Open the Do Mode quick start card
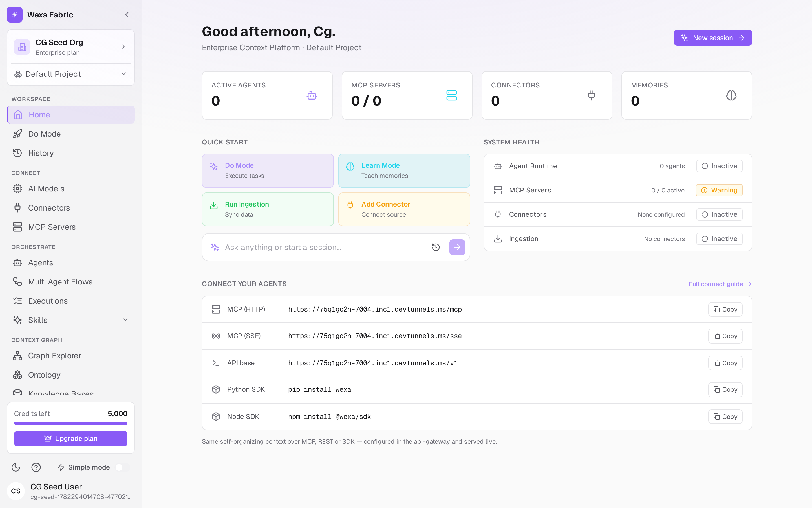The image size is (812, 508). (268, 171)
